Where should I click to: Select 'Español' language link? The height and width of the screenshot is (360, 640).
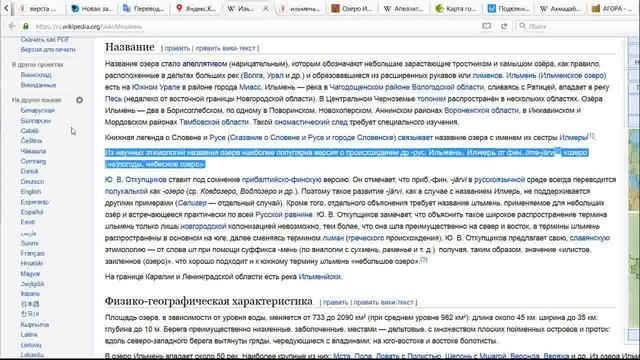(32, 212)
